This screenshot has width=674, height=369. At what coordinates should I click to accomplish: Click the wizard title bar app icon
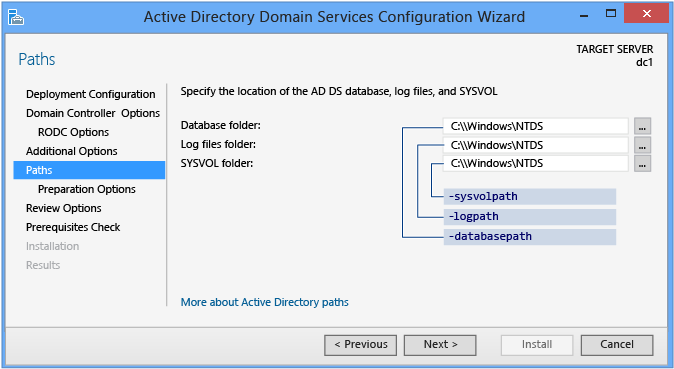16,17
